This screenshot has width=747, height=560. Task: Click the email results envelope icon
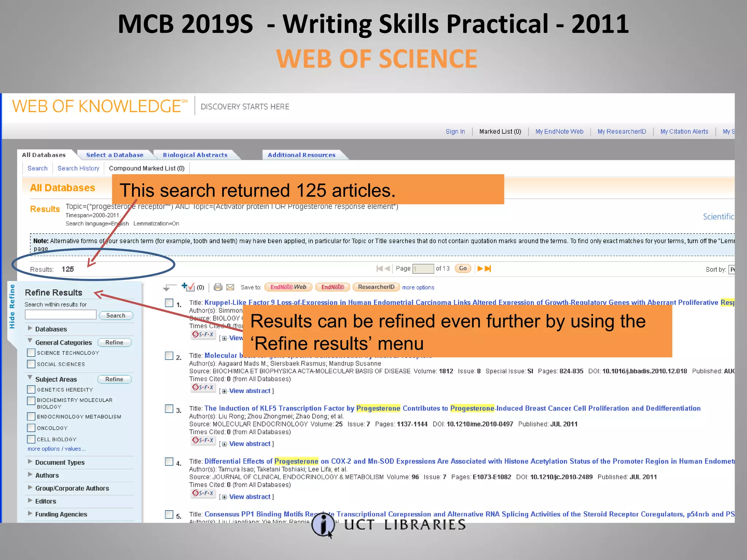click(230, 287)
